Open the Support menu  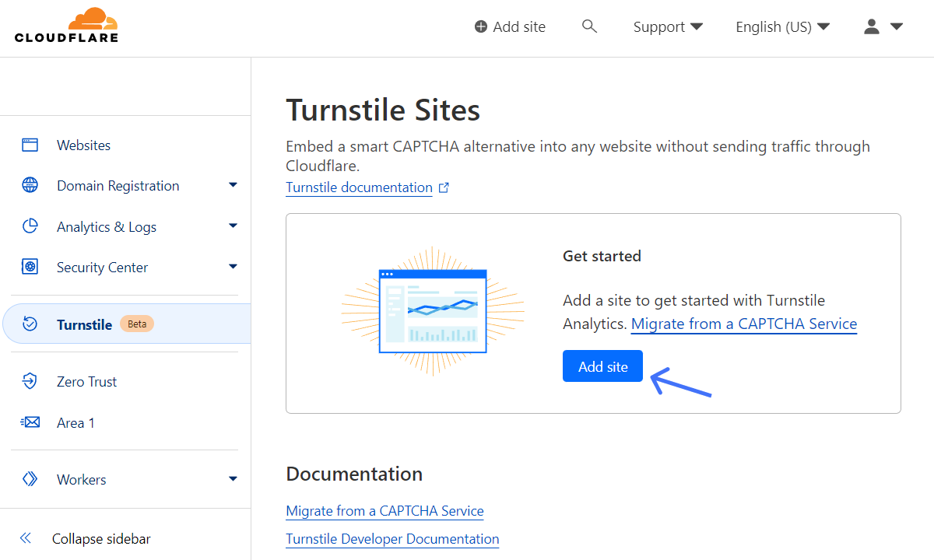(668, 26)
